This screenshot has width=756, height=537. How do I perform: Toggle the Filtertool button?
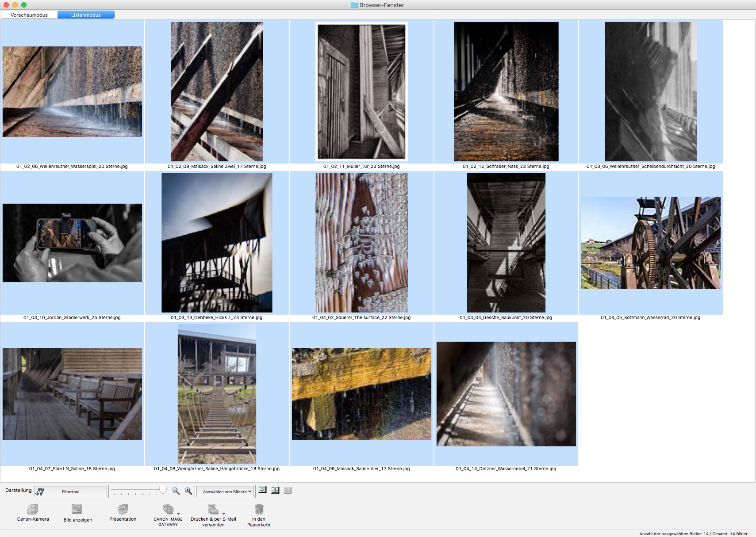[71, 491]
